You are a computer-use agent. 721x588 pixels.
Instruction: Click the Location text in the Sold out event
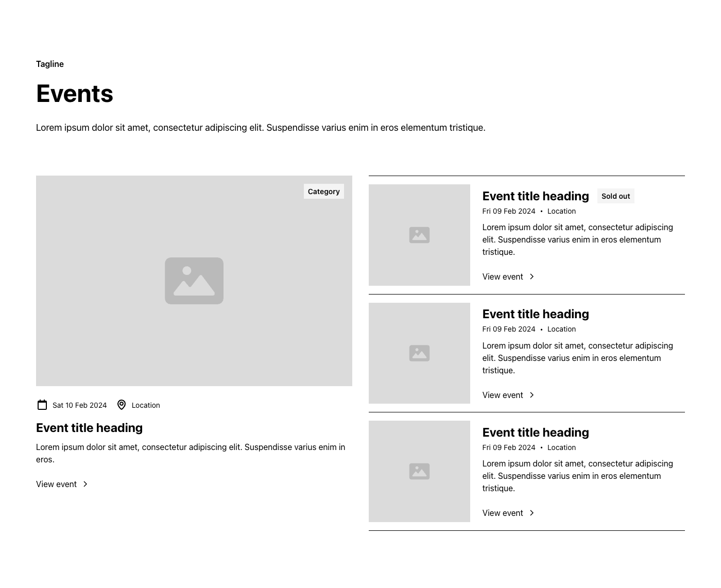click(561, 211)
